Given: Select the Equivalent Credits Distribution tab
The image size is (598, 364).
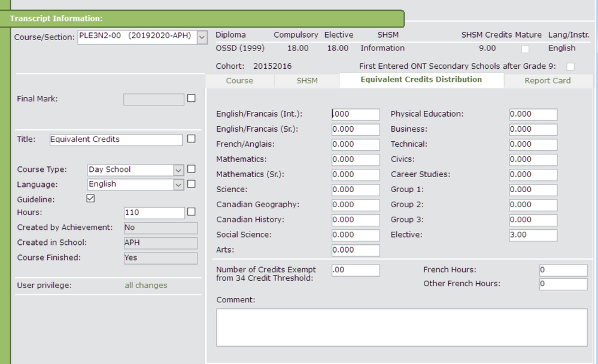Looking at the screenshot, I should point(421,80).
